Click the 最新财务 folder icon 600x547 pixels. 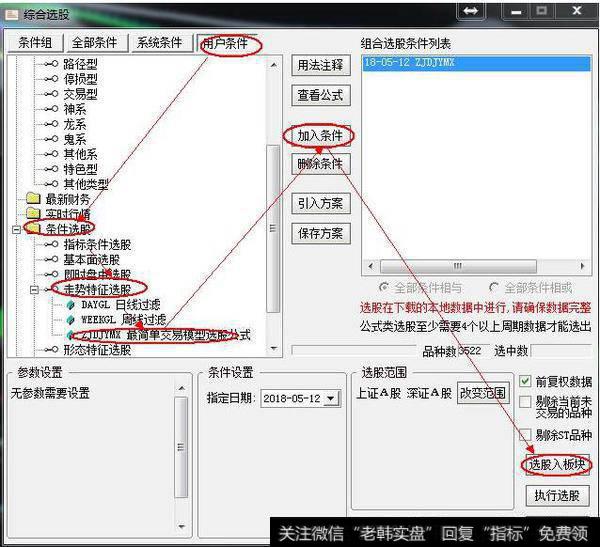pos(33,198)
